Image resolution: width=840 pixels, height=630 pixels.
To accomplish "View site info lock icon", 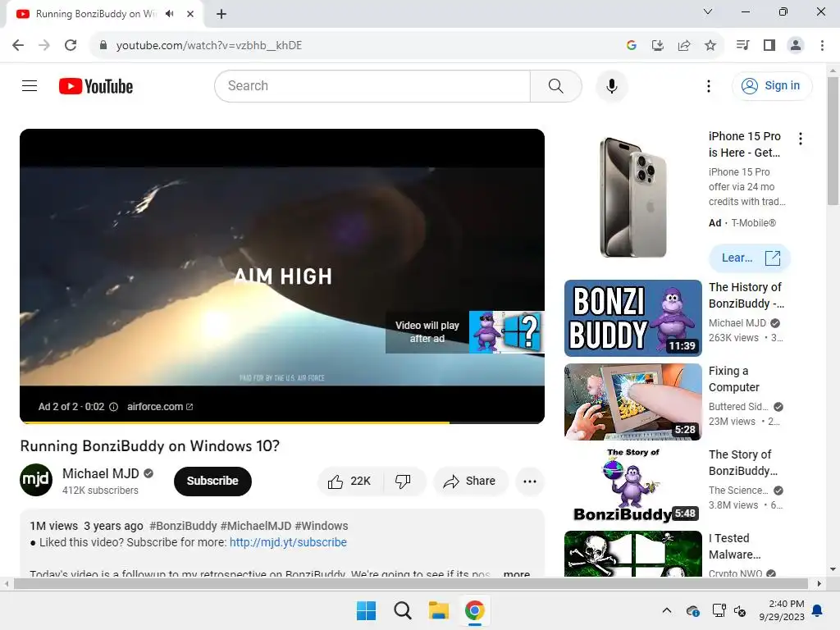I will coord(103,45).
